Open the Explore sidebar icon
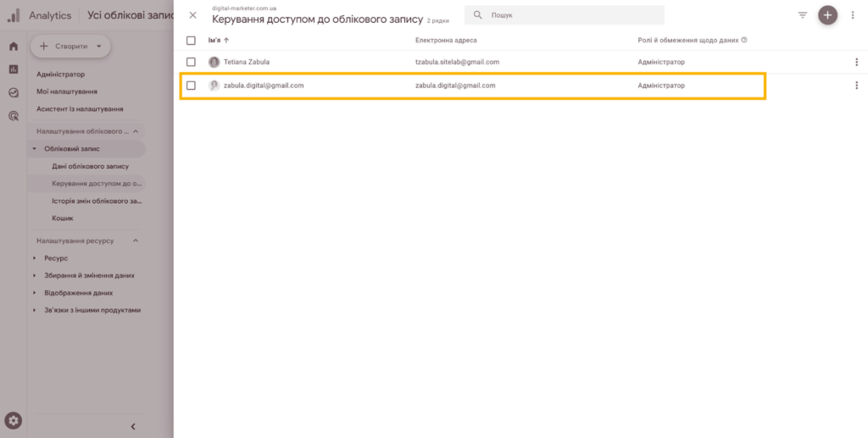The height and width of the screenshot is (438, 868). pyautogui.click(x=14, y=92)
